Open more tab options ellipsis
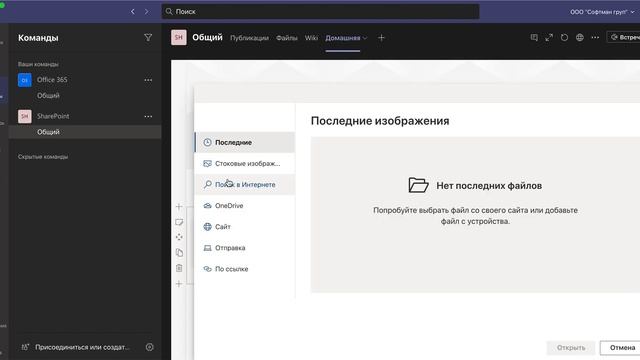This screenshot has height=360, width=640. tap(595, 38)
